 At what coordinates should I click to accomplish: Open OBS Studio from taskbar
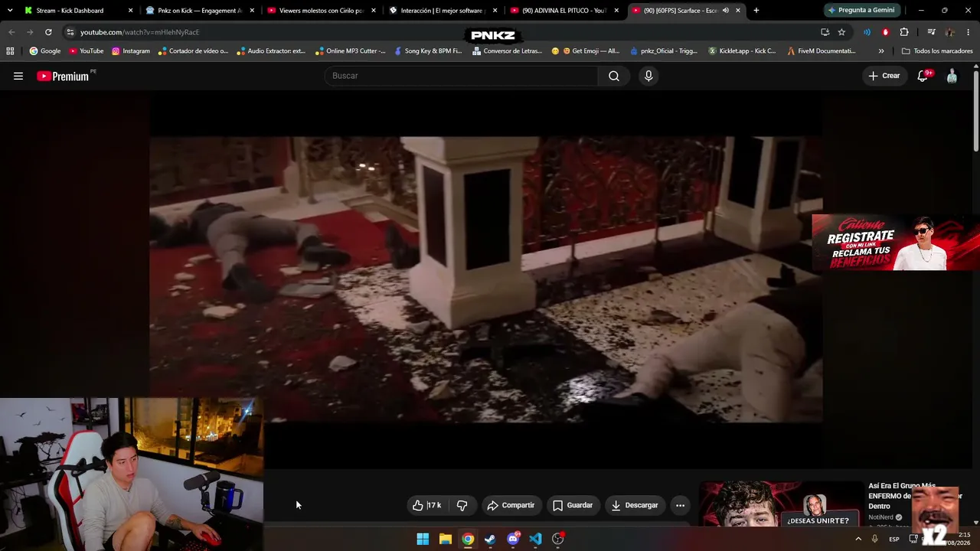coord(558,539)
